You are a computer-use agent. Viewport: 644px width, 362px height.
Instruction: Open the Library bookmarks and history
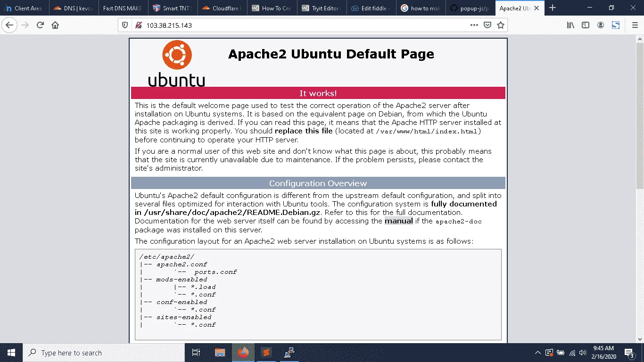570,25
